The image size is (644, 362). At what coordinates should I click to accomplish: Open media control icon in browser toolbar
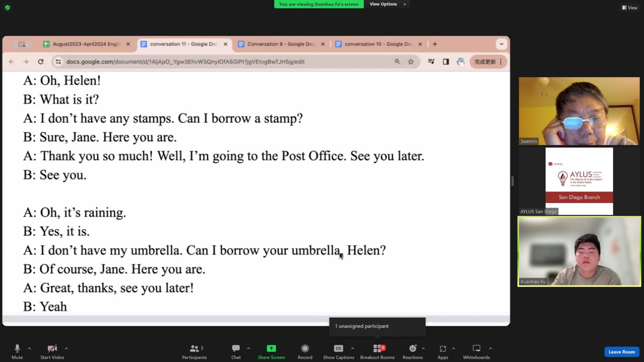[x=431, y=62]
